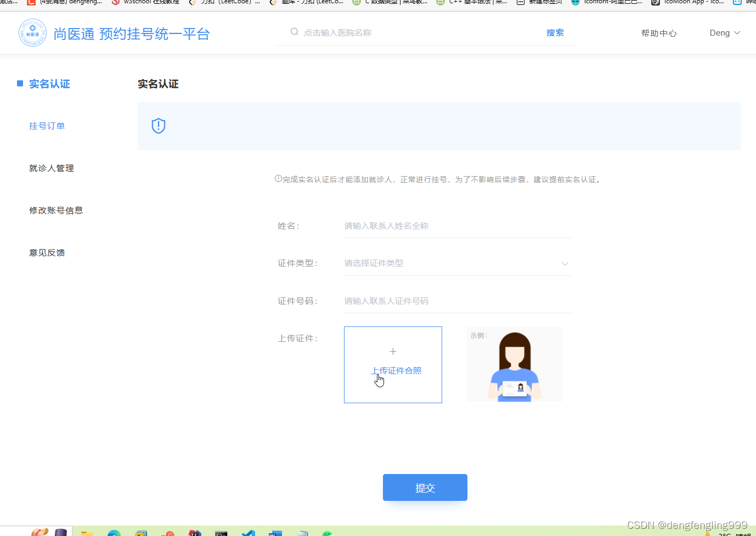Viewport: 756px width, 536px height.
Task: Open the Iconfont-阿里巴巴 bookmark
Action: pos(606,2)
